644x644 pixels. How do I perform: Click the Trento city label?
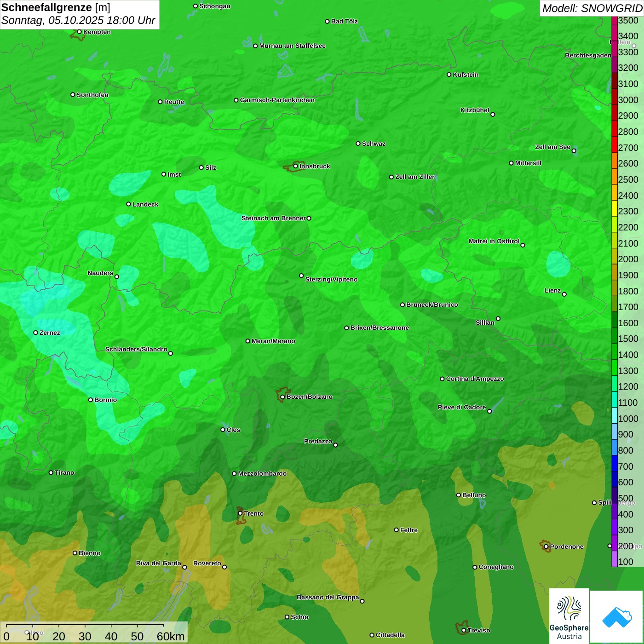tap(254, 513)
